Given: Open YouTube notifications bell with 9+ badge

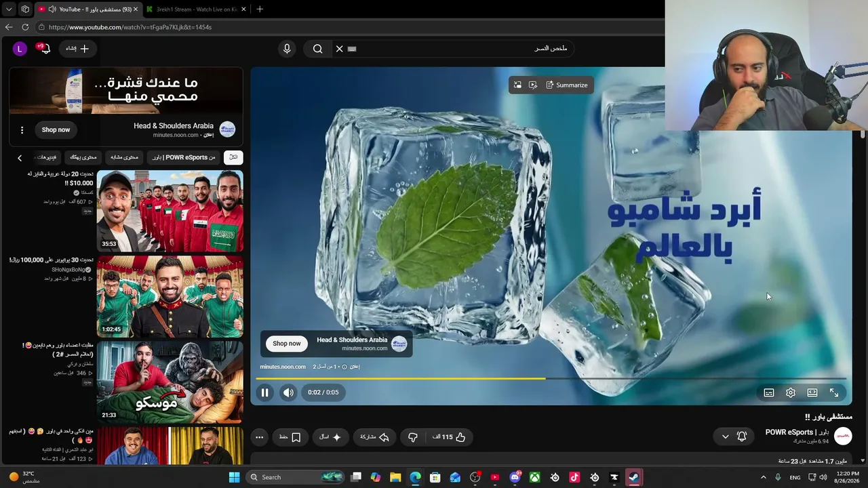Looking at the screenshot, I should [45, 49].
